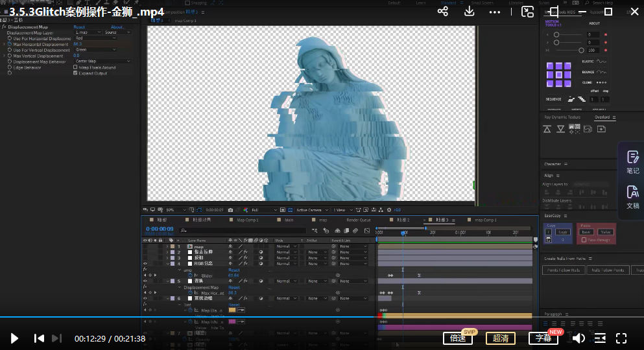Open the playlist icon
The width and height of the screenshot is (644, 350).
[x=600, y=338]
